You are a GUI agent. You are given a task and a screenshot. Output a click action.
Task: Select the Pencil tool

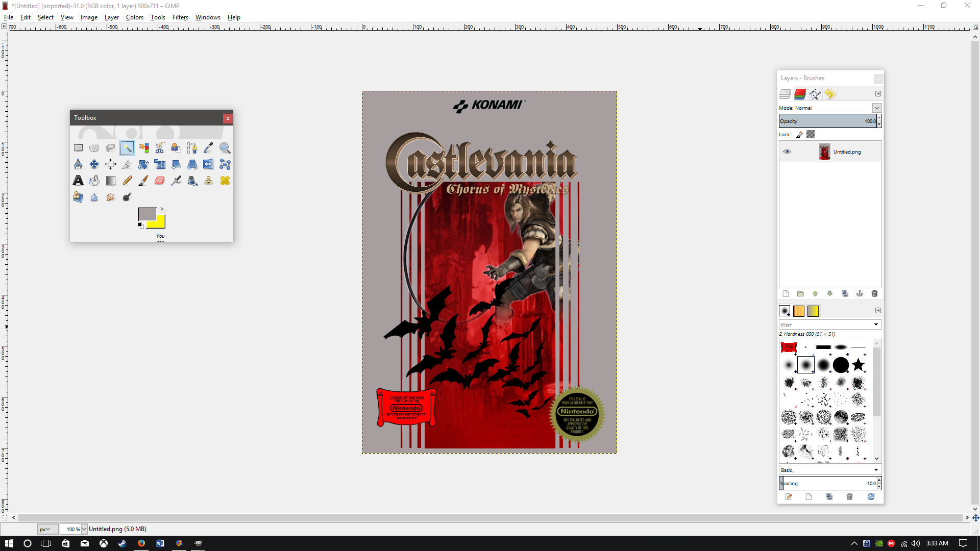(x=127, y=181)
